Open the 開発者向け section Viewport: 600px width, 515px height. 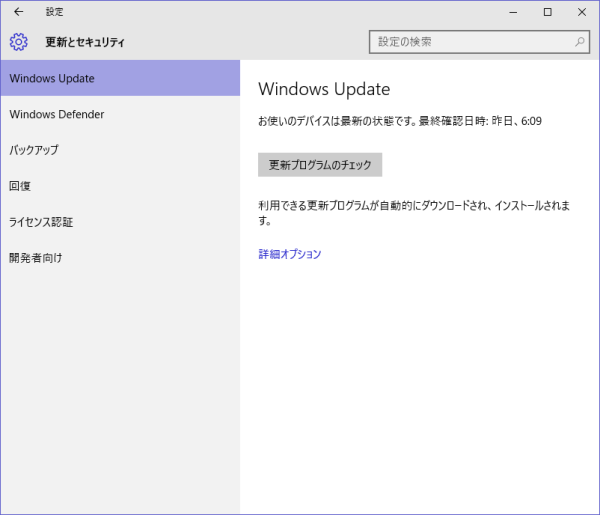coord(120,258)
